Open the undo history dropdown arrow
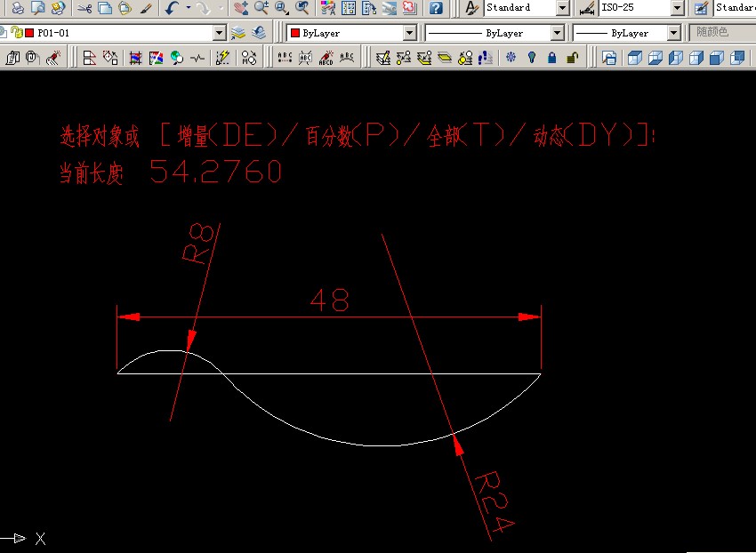The image size is (756, 553). coord(189,8)
